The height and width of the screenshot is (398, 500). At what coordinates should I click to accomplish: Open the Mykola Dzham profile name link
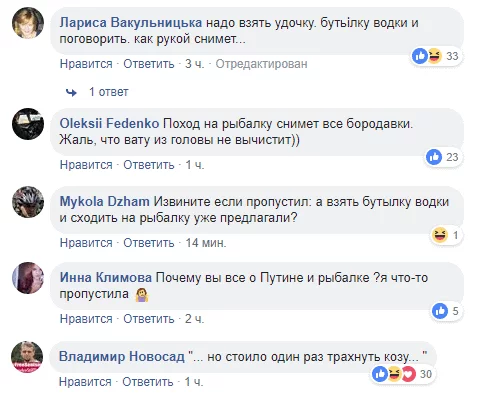pyautogui.click(x=104, y=202)
